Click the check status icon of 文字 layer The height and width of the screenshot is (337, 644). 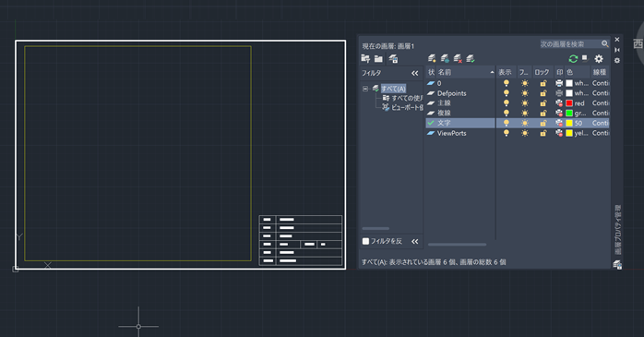[x=431, y=123]
